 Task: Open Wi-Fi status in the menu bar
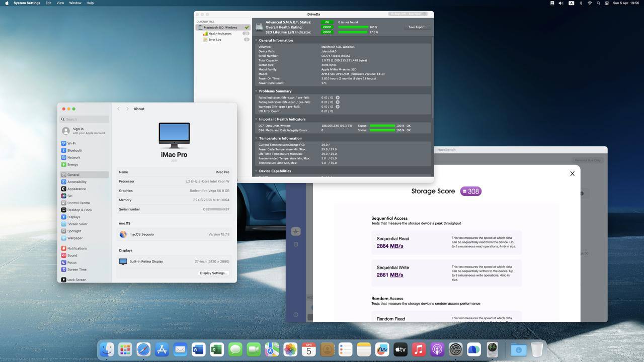590,3
